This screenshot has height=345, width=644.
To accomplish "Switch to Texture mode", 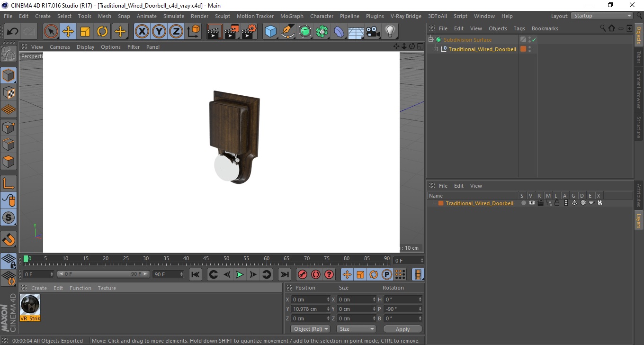I will coord(9,92).
